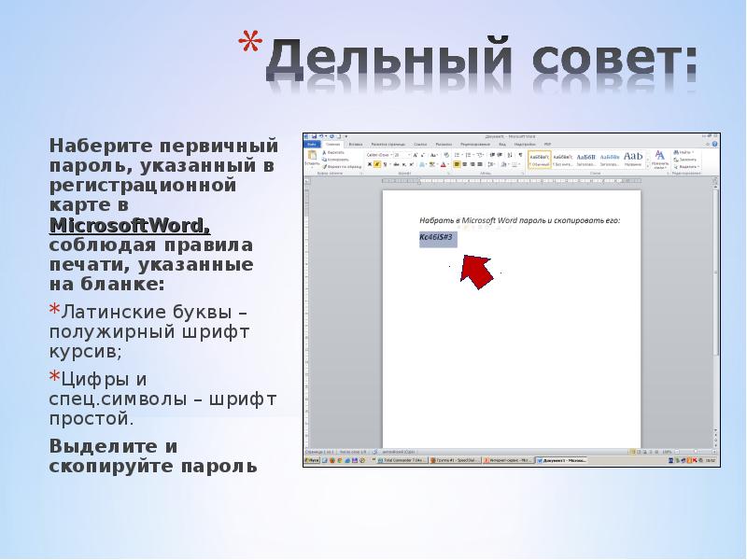This screenshot has width=747, height=560.
Task: Toggle Strikethrough formatting
Action: 396,164
